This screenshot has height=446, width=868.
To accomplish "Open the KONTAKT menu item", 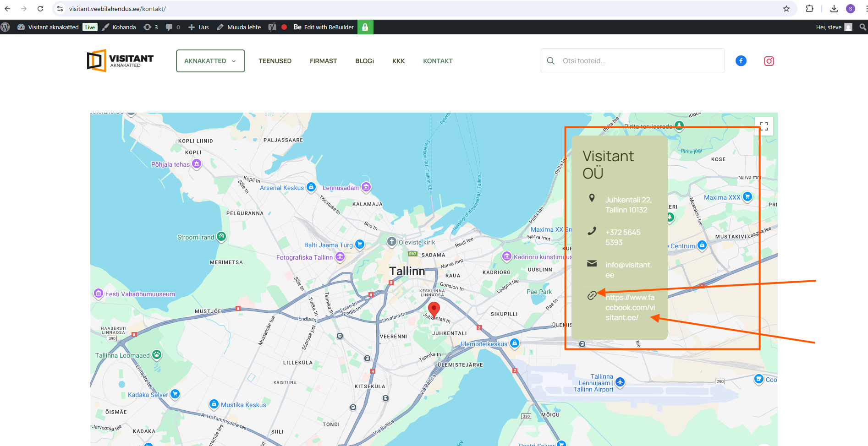I will (x=437, y=61).
